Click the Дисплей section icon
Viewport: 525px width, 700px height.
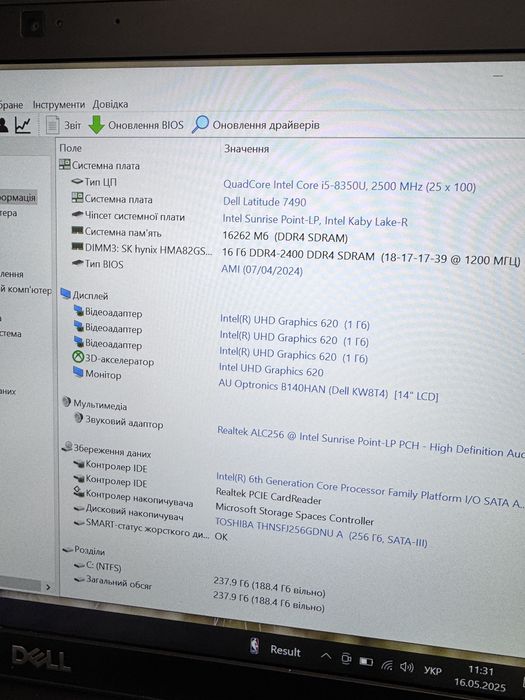66,294
